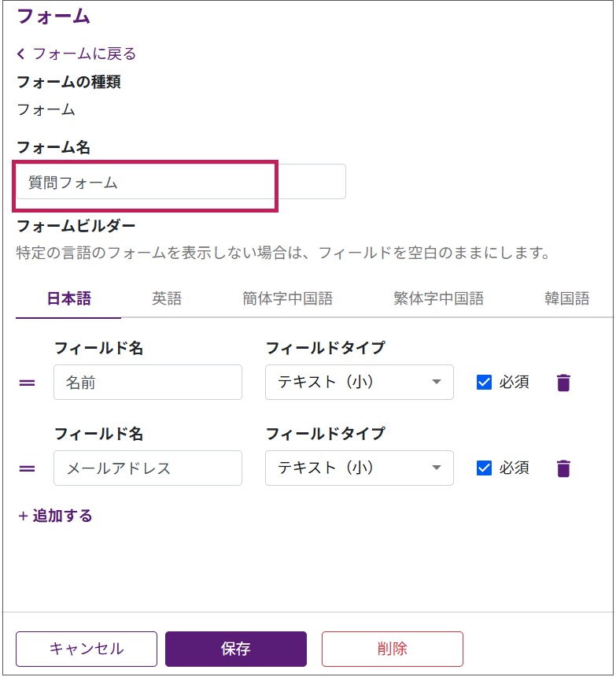
Task: Open field type dropdown for 名前 row
Action: pos(359,383)
